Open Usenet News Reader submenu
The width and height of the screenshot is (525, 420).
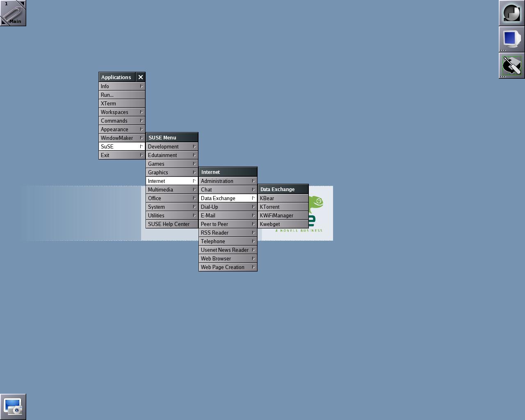(x=228, y=250)
